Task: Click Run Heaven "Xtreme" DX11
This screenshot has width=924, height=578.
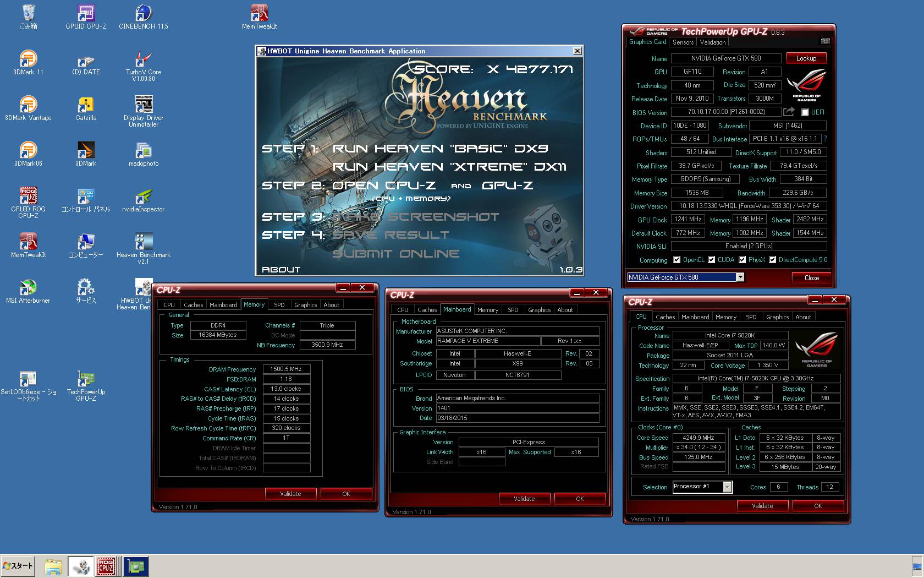Action: pos(449,167)
